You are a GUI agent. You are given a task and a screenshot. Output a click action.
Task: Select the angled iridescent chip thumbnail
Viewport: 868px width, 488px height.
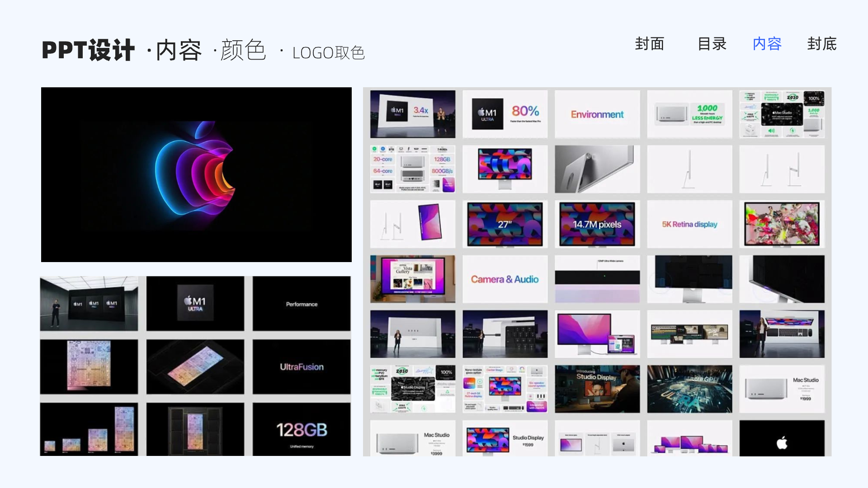pos(195,367)
